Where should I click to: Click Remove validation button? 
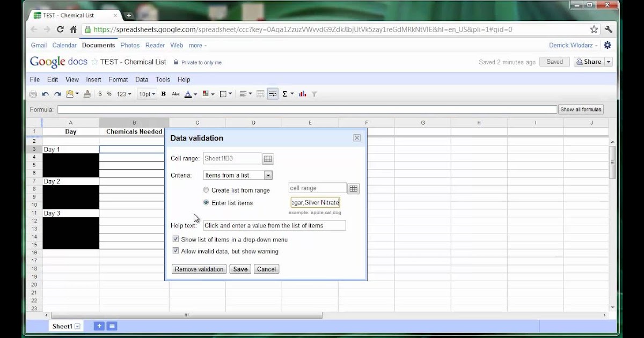click(199, 269)
